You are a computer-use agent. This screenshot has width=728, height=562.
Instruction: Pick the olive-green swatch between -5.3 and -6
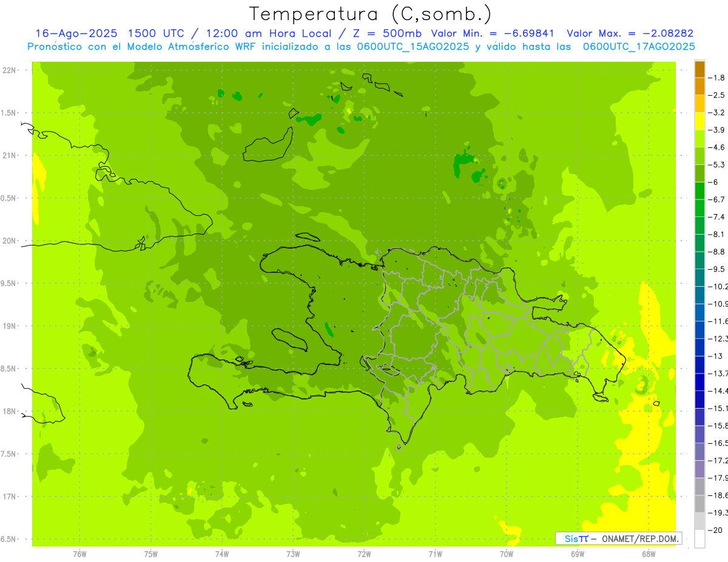click(699, 173)
